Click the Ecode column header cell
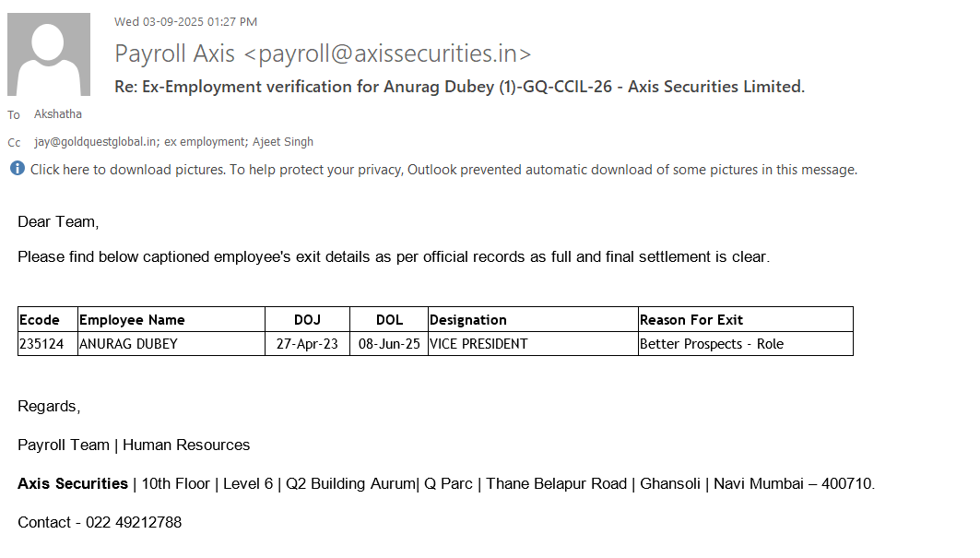The width and height of the screenshot is (980, 558). [x=40, y=320]
